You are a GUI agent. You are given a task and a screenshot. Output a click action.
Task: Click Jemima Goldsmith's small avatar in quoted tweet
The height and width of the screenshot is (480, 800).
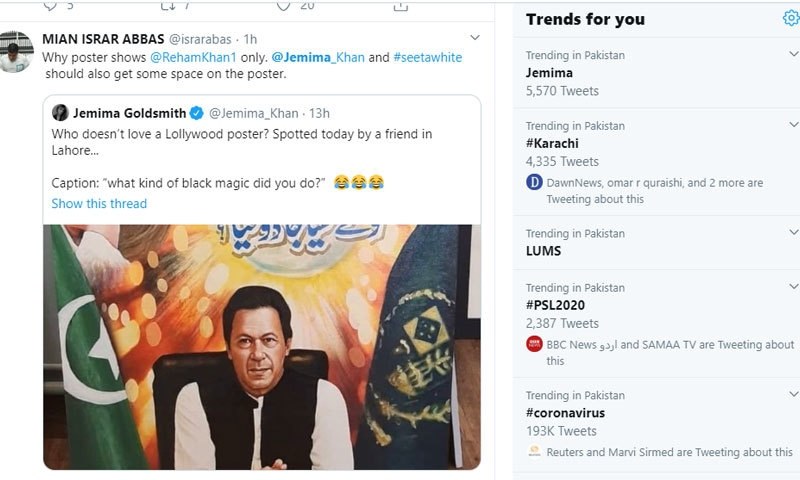tap(60, 113)
